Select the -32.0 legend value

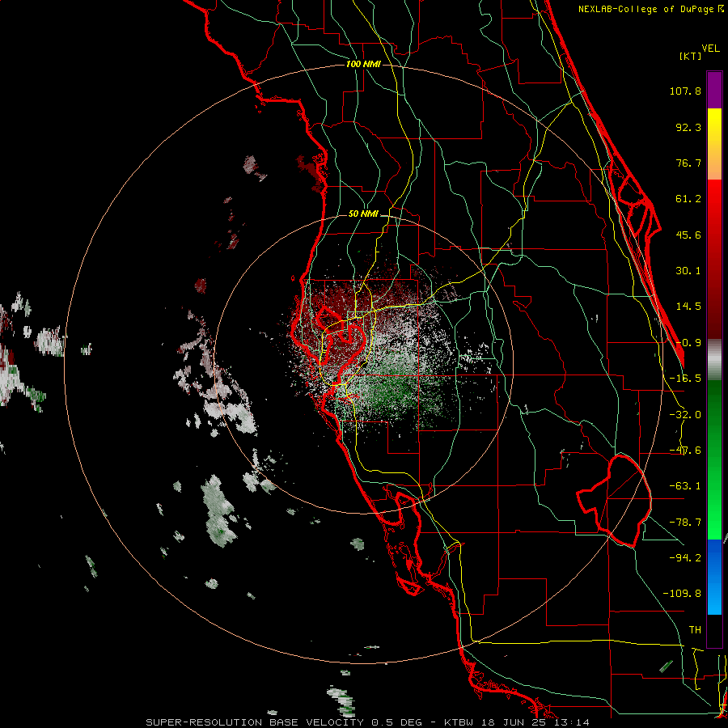685,415
